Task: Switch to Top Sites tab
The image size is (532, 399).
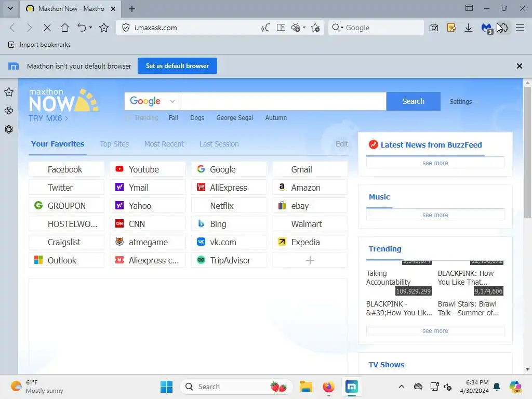Action: coord(114,144)
